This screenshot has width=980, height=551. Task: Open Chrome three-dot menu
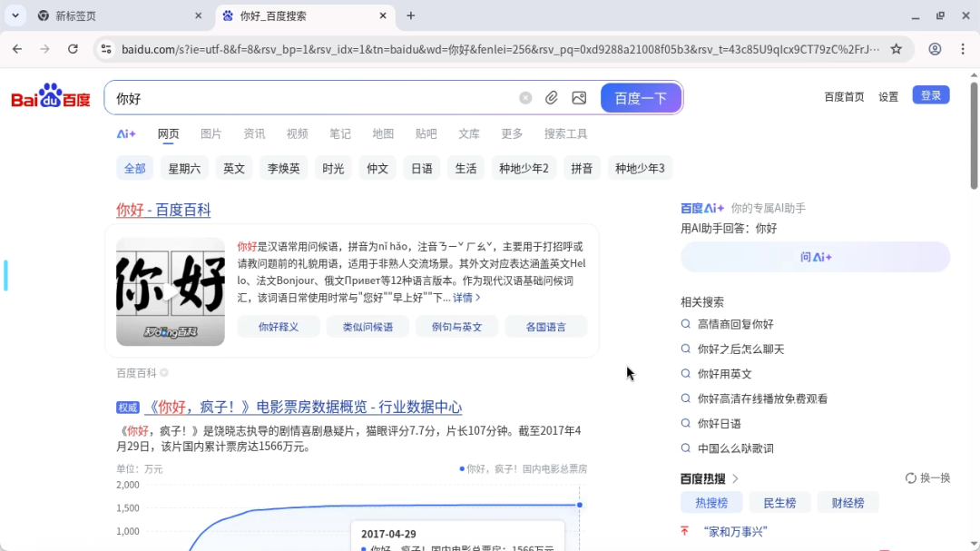(x=963, y=49)
